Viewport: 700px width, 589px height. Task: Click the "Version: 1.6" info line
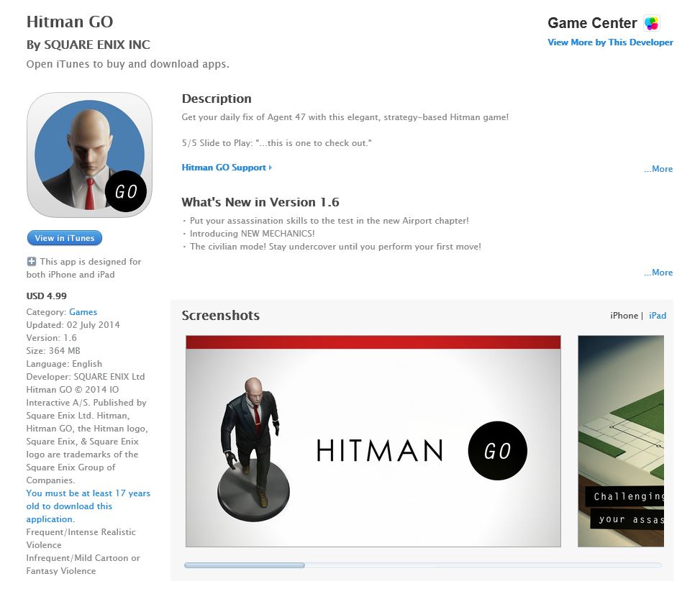pyautogui.click(x=51, y=338)
